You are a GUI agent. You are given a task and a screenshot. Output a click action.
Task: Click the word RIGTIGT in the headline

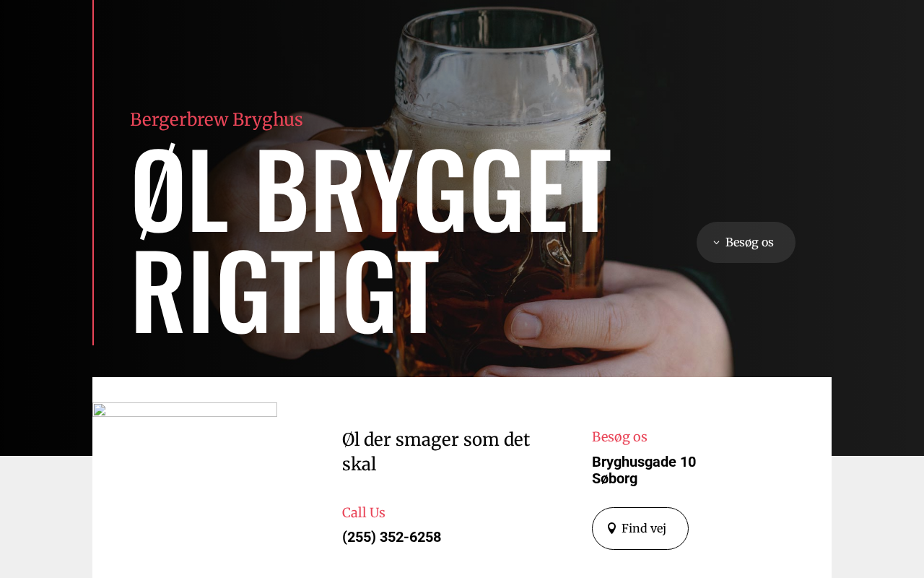tap(285, 293)
